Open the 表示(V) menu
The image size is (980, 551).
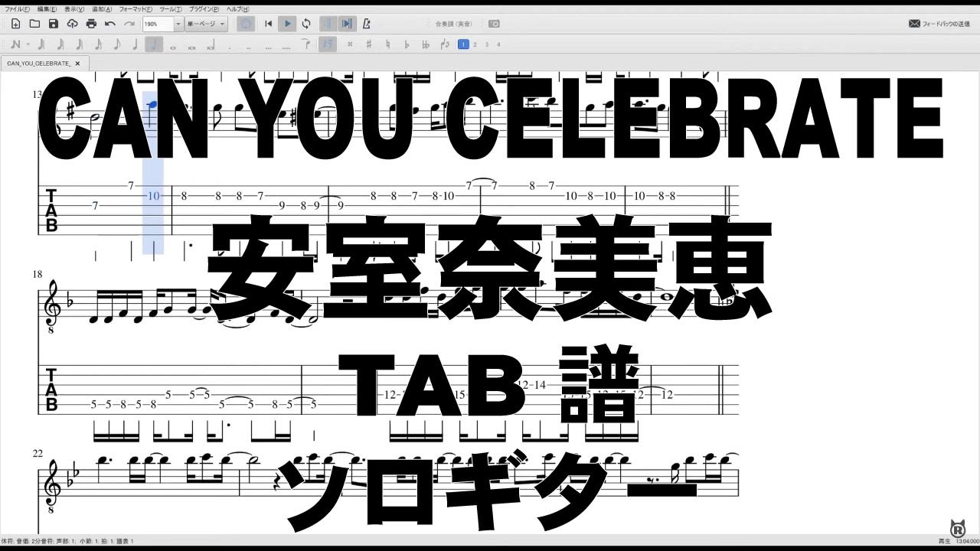click(74, 8)
